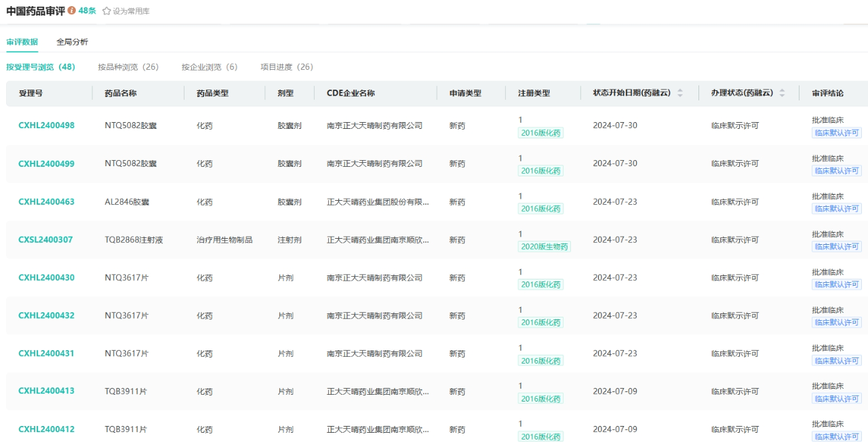Open the 全局分析 tab

(72, 42)
